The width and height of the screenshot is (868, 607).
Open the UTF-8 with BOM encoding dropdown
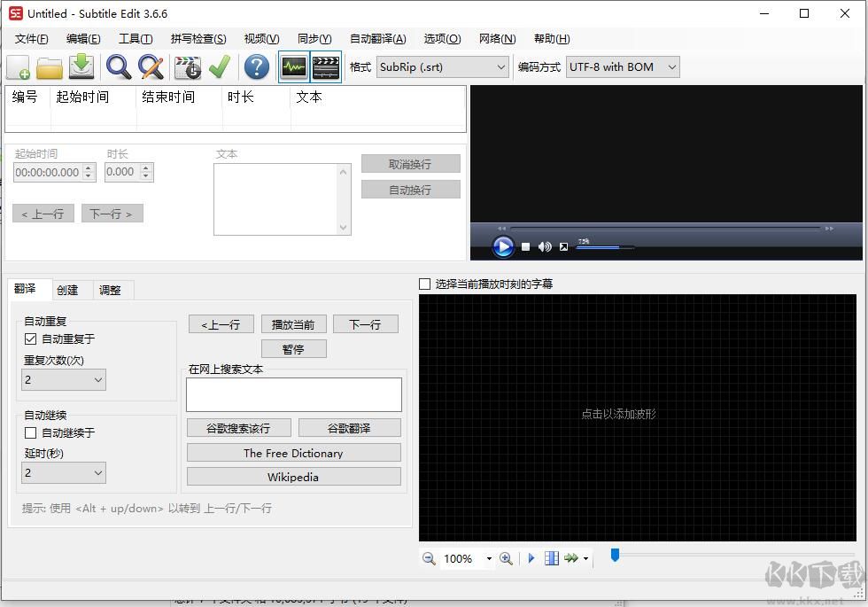pos(671,66)
